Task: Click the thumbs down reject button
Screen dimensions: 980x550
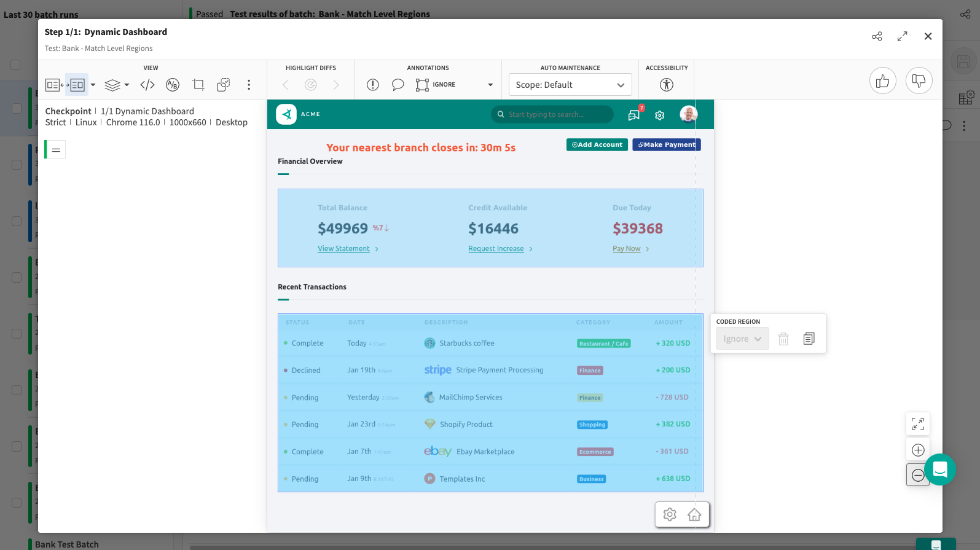Action: 919,81
